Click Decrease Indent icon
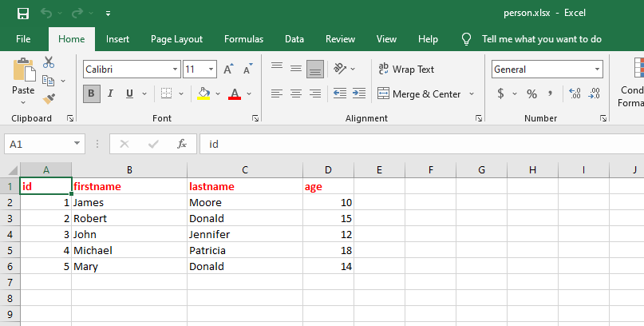Screen dimensions: 644x326 click(x=340, y=93)
